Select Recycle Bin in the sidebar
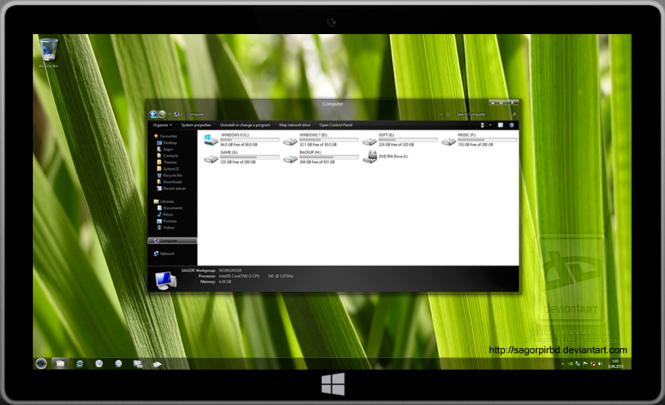665x405 pixels. coord(170,175)
